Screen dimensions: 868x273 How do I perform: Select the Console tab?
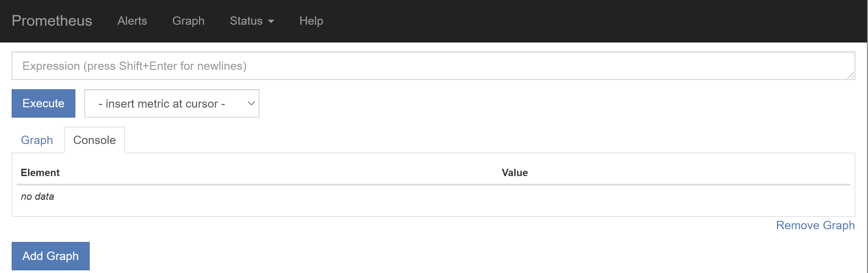[94, 140]
